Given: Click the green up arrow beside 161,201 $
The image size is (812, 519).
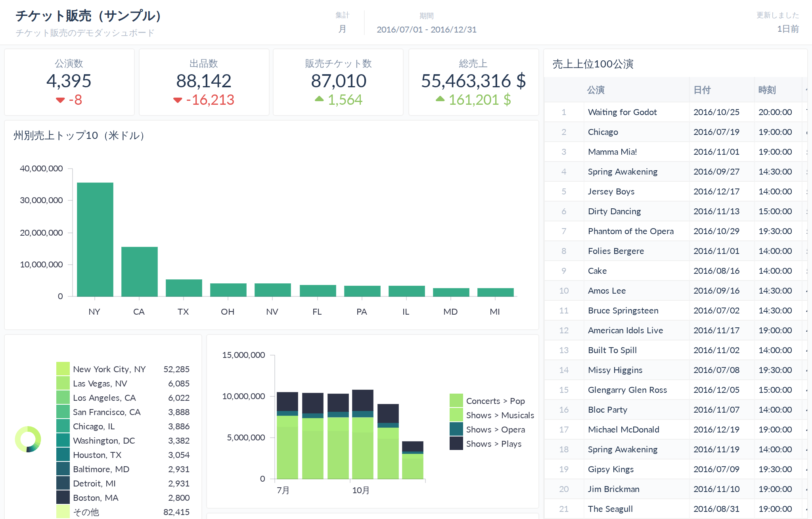Looking at the screenshot, I should [440, 99].
